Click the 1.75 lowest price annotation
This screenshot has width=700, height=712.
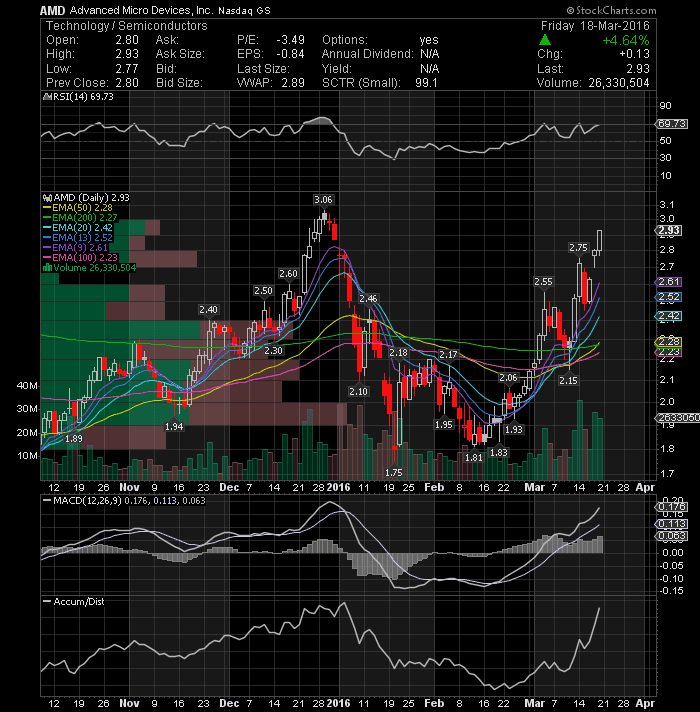pos(394,472)
